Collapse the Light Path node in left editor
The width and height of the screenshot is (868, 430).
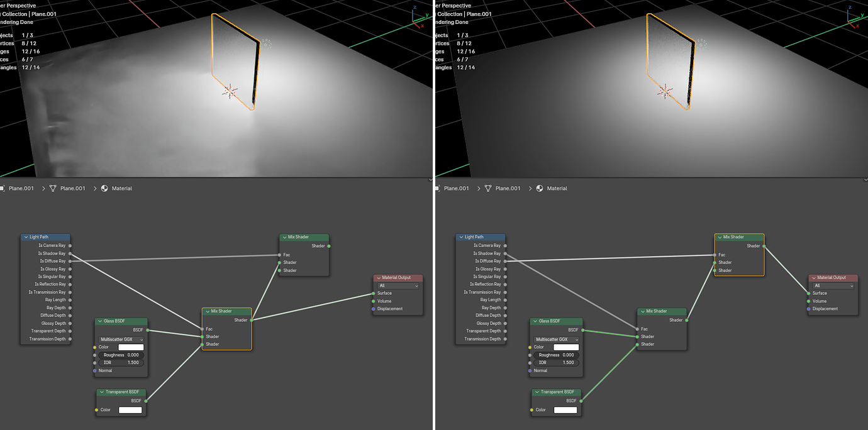point(26,237)
